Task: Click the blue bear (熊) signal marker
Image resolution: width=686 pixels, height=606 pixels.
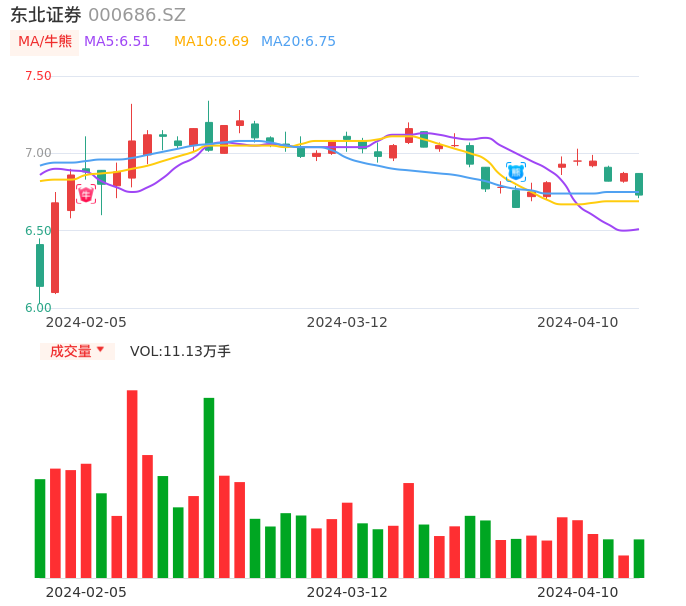Action: point(516,172)
